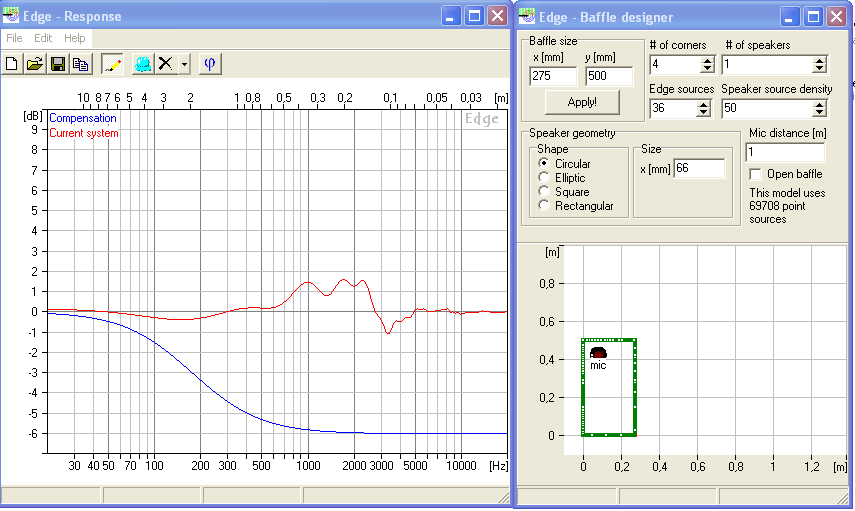Minimize the Baffle designer window
The width and height of the screenshot is (855, 511).
pyautogui.click(x=790, y=17)
